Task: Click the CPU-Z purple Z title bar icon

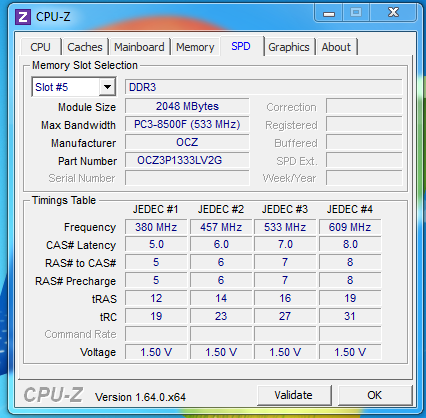Action: pyautogui.click(x=23, y=16)
